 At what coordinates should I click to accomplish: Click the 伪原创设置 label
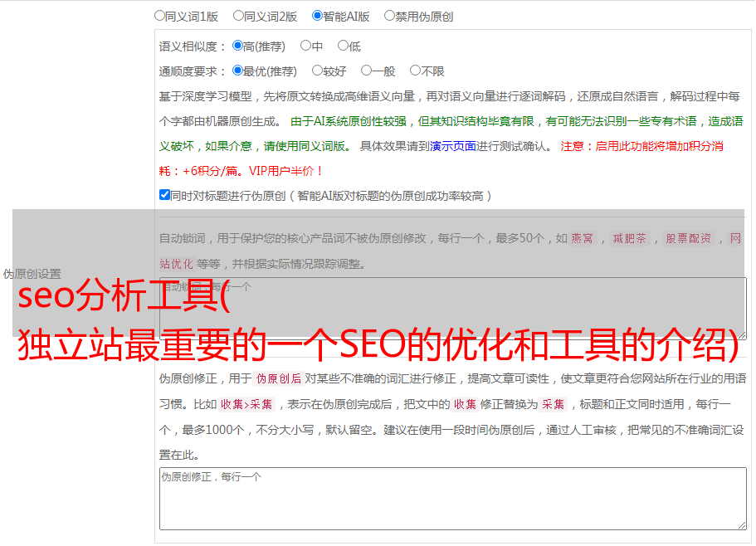point(32,274)
